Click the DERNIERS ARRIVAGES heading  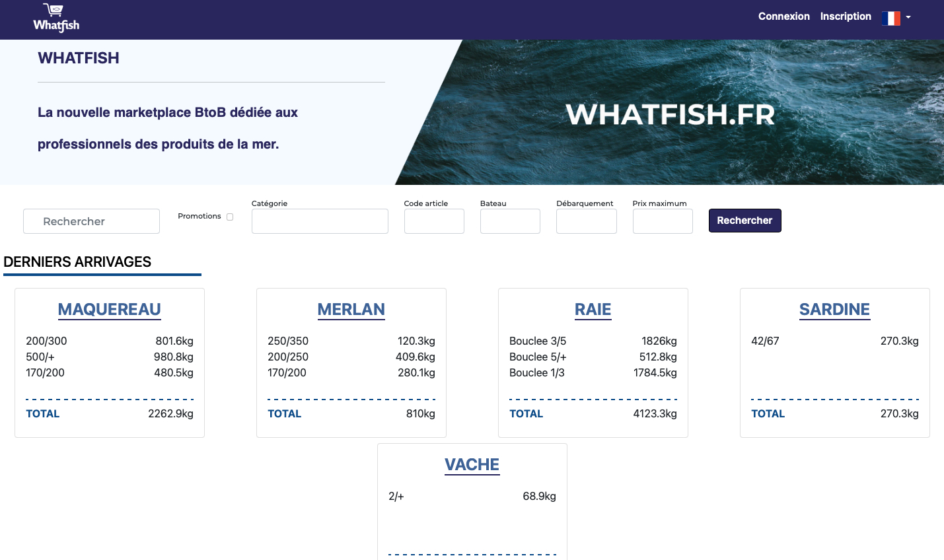pos(78,262)
